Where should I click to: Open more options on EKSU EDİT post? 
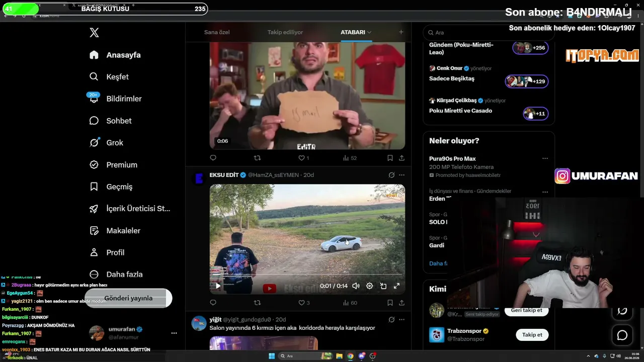401,175
